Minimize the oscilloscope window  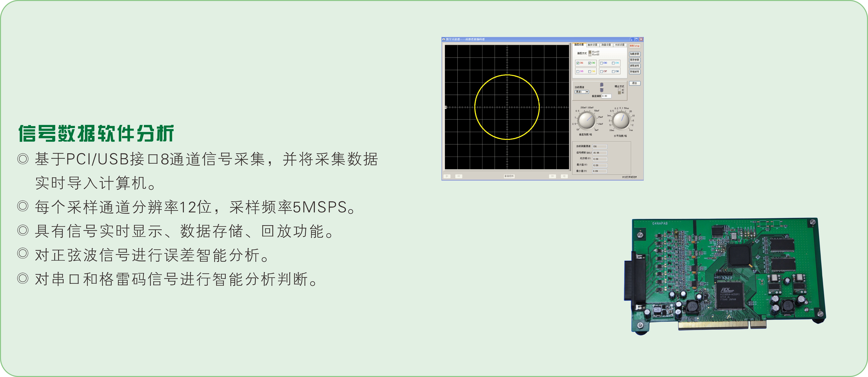pyautogui.click(x=632, y=39)
